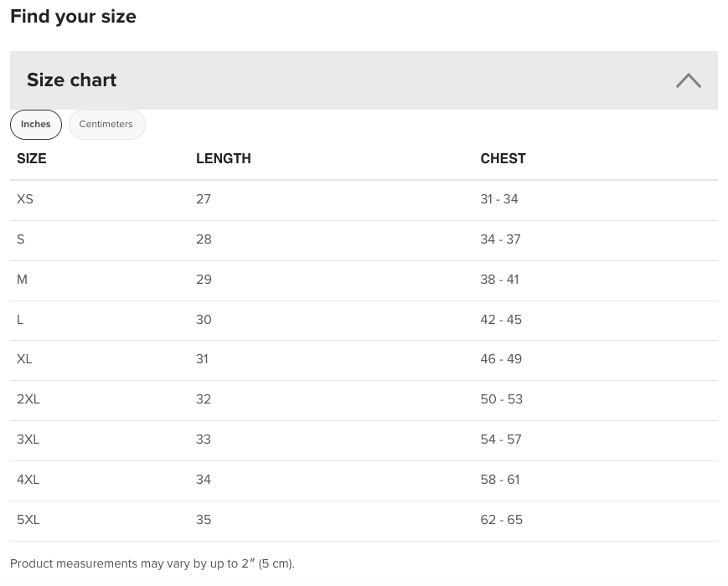728x586 pixels.
Task: Click the CHEST column header
Action: pyautogui.click(x=503, y=159)
